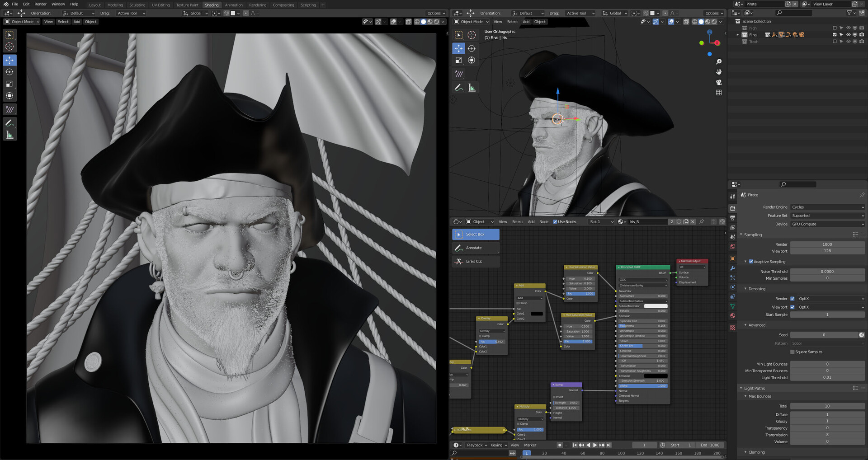Select the Measure tool in left viewport

[9, 135]
